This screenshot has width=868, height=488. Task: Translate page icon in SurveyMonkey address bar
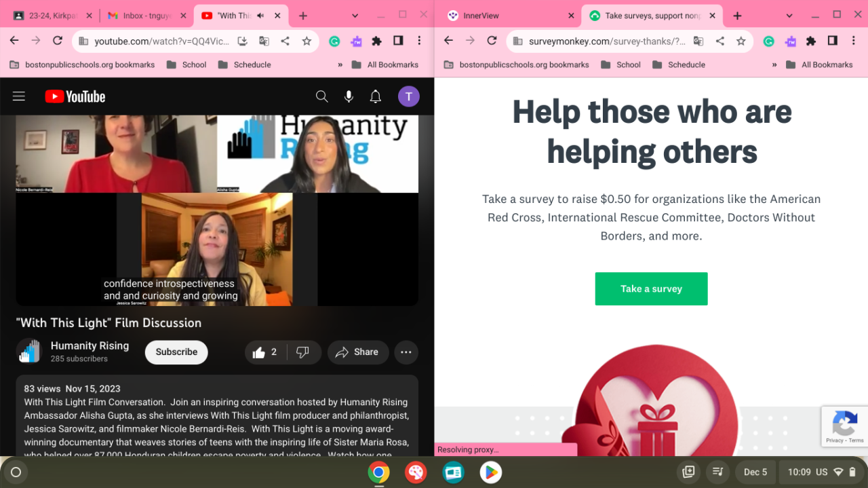[698, 41]
